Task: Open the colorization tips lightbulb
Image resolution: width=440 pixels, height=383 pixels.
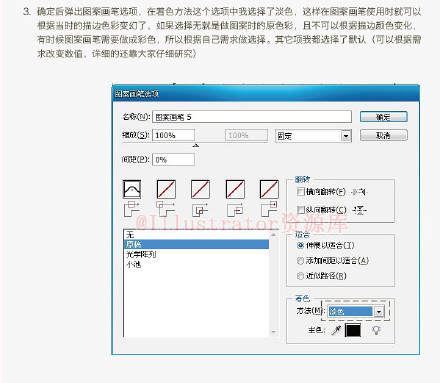Action: tap(376, 330)
